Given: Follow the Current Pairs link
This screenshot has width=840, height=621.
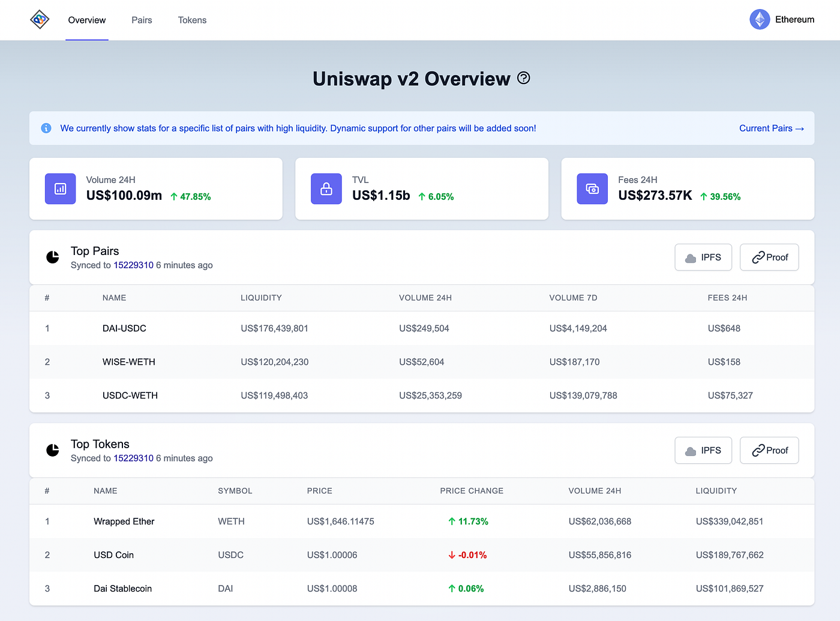Looking at the screenshot, I should (772, 128).
